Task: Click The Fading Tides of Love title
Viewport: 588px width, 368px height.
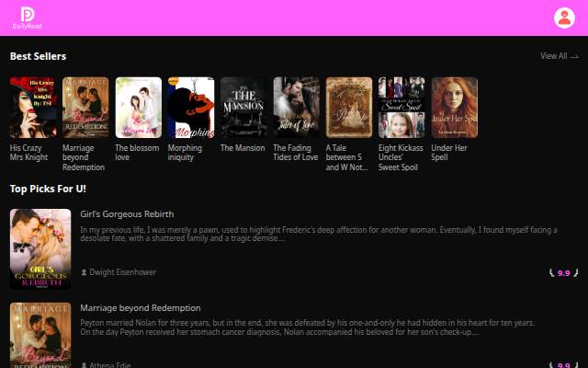Action: (x=296, y=153)
